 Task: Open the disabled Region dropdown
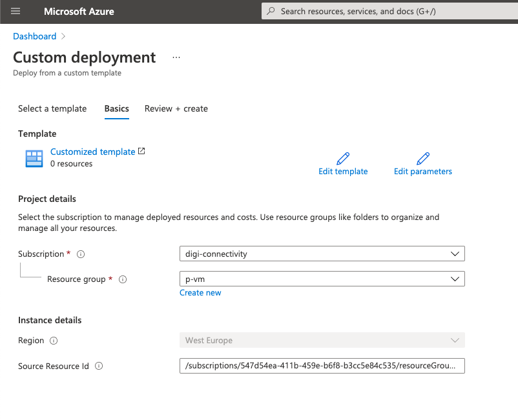click(322, 340)
